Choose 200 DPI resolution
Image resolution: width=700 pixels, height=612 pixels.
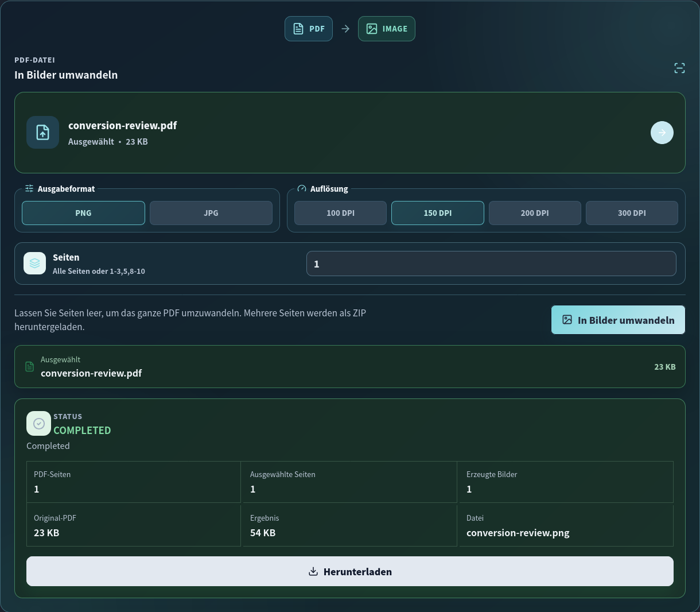point(535,213)
